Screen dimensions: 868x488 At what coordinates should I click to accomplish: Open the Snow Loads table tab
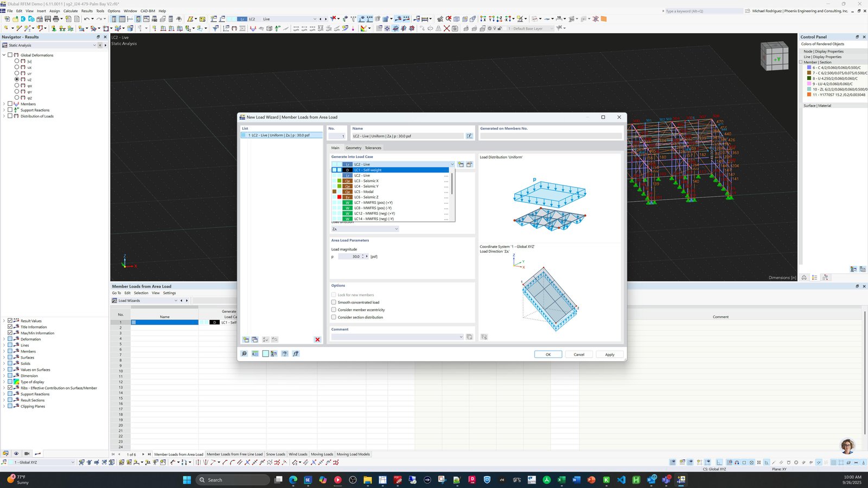click(276, 454)
